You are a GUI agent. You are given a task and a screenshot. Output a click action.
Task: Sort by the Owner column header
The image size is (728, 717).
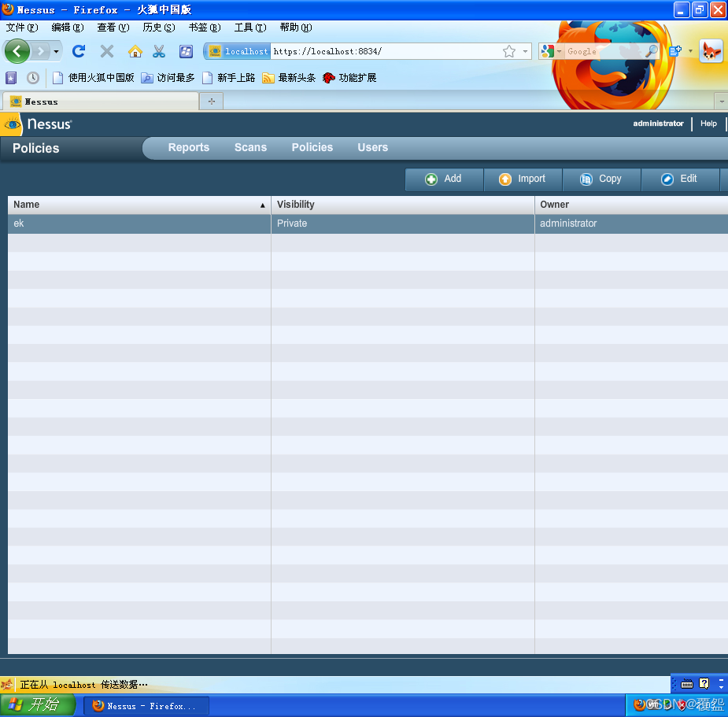coord(631,205)
